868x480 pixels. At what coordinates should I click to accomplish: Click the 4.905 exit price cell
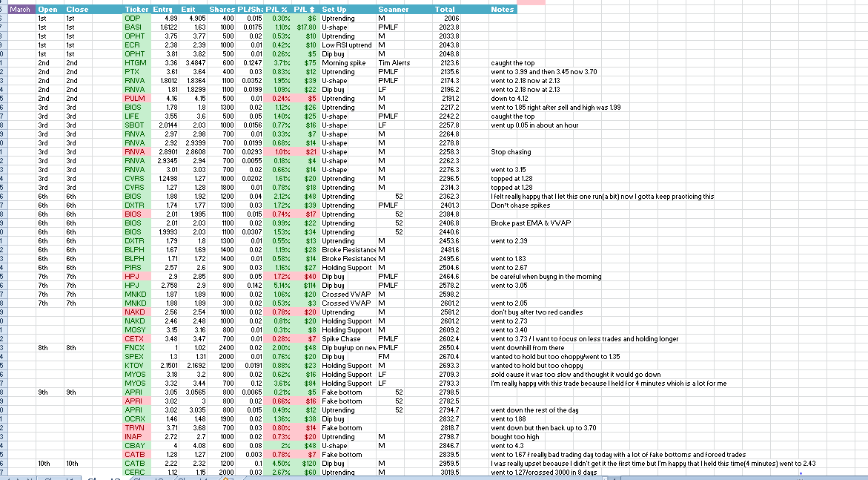pyautogui.click(x=193, y=19)
